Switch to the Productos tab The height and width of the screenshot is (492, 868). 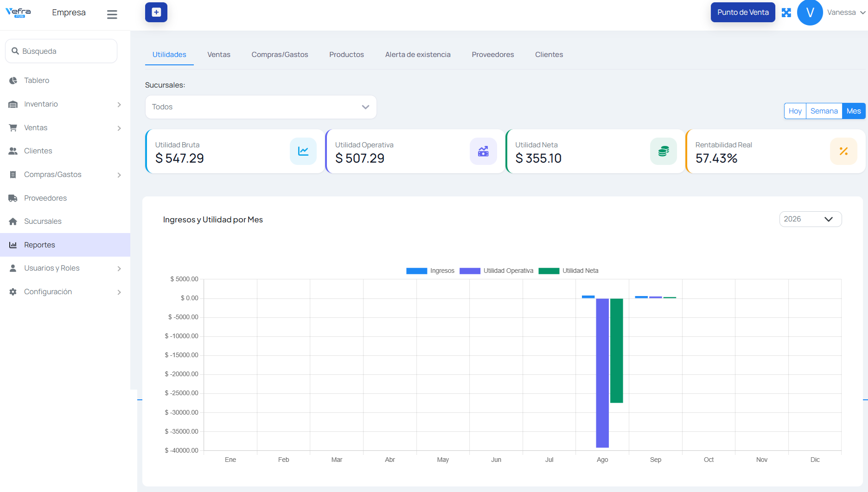(346, 55)
